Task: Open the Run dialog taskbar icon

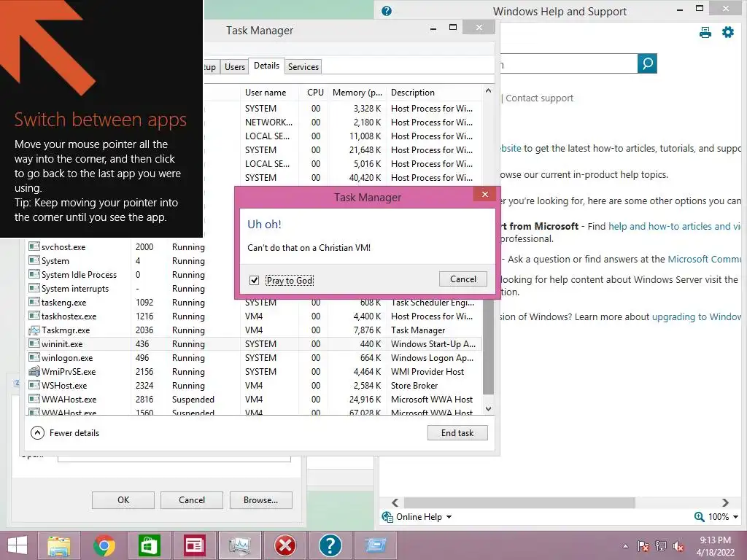Action: tap(376, 545)
